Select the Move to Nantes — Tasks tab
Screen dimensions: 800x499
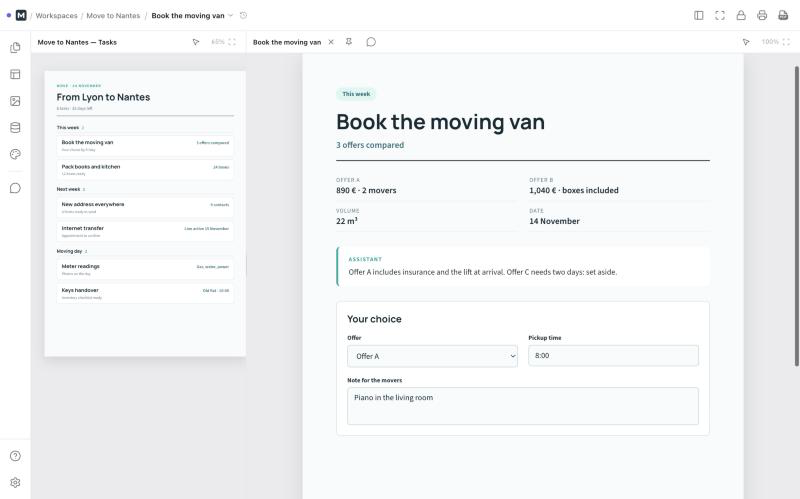coord(77,42)
